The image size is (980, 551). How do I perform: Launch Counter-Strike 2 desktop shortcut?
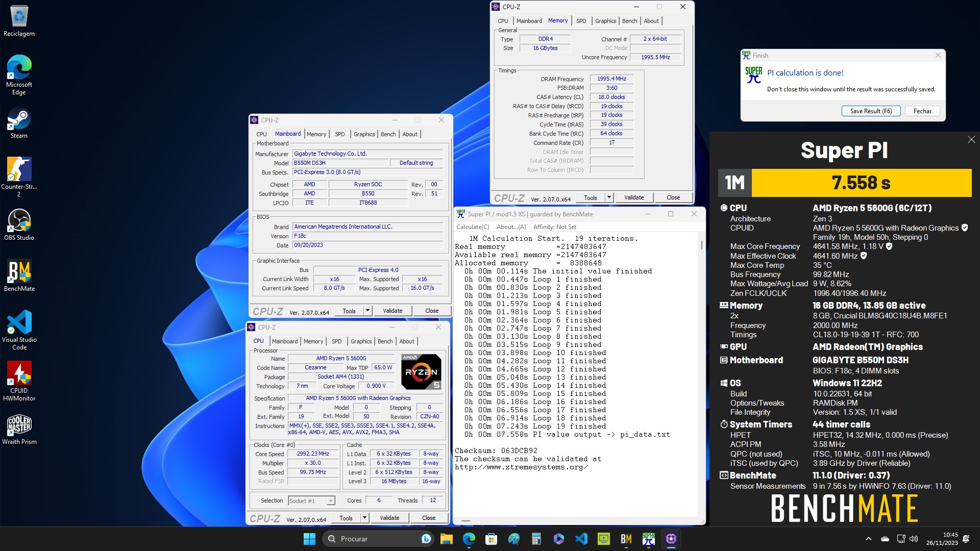click(19, 177)
